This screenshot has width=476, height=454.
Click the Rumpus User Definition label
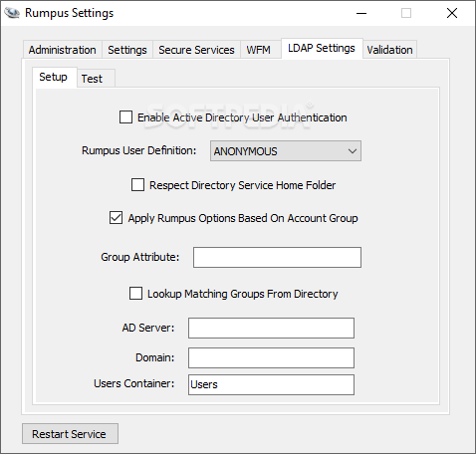click(139, 150)
